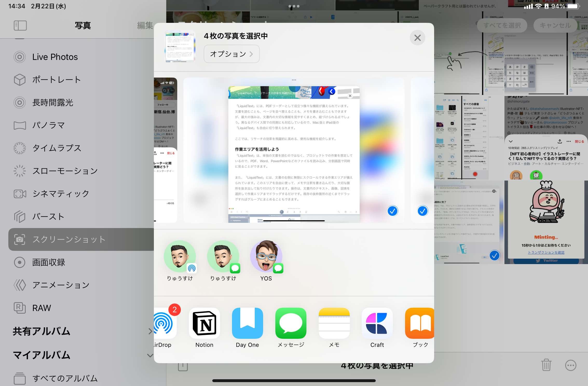This screenshot has height=386, width=588.
Task: Collapse the マイアルバム section chevron
Action: pyautogui.click(x=150, y=355)
